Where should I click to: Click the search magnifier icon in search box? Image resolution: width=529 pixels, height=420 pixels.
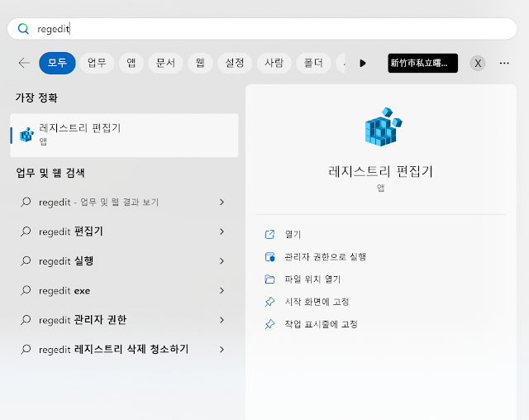(x=23, y=29)
